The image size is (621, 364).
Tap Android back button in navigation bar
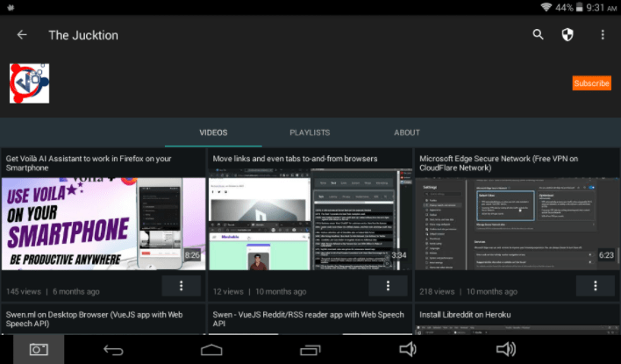pos(113,350)
